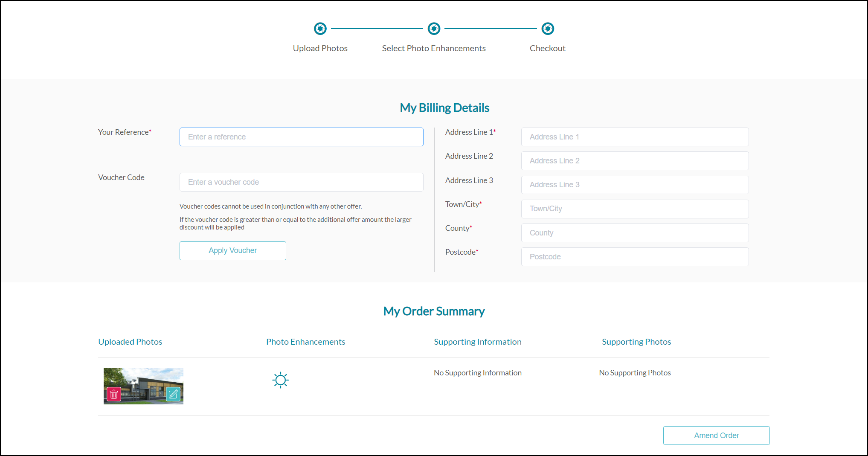Click the Checkout step icon

point(548,29)
